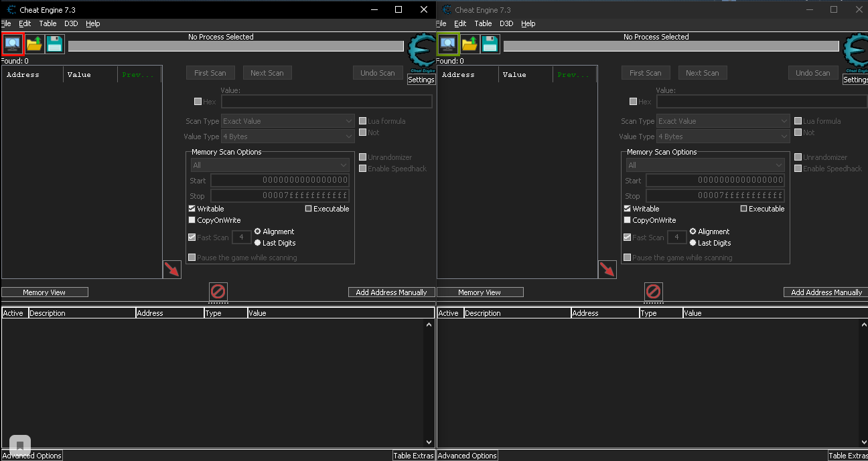The width and height of the screenshot is (868, 461).
Task: Enable CopyOnWrite in left window
Action: pos(192,220)
